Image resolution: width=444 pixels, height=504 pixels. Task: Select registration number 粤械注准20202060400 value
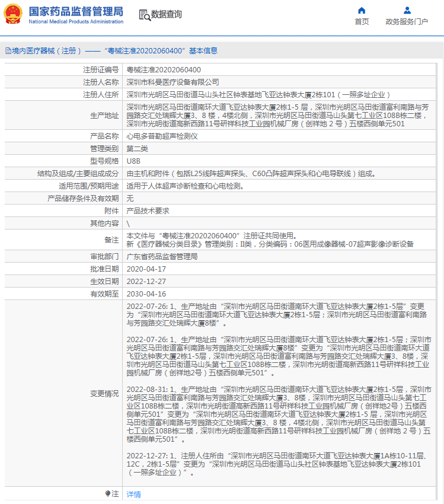click(164, 70)
